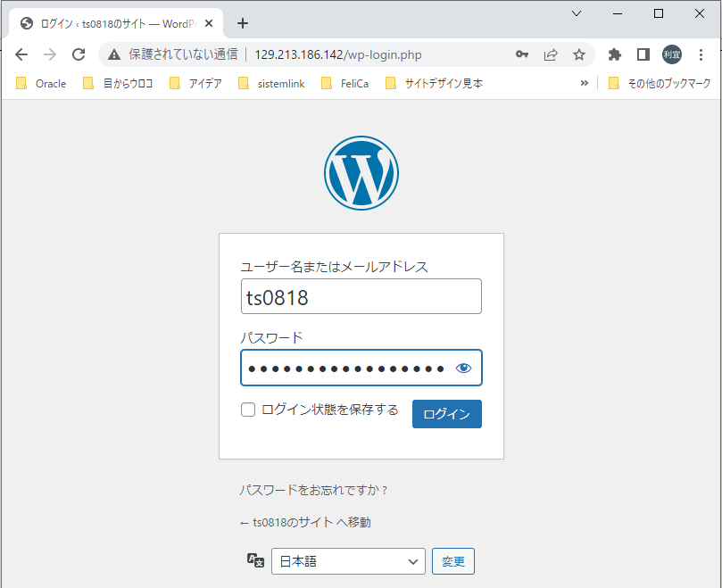
Task: Click the not-secure warning triangle icon
Action: [114, 54]
